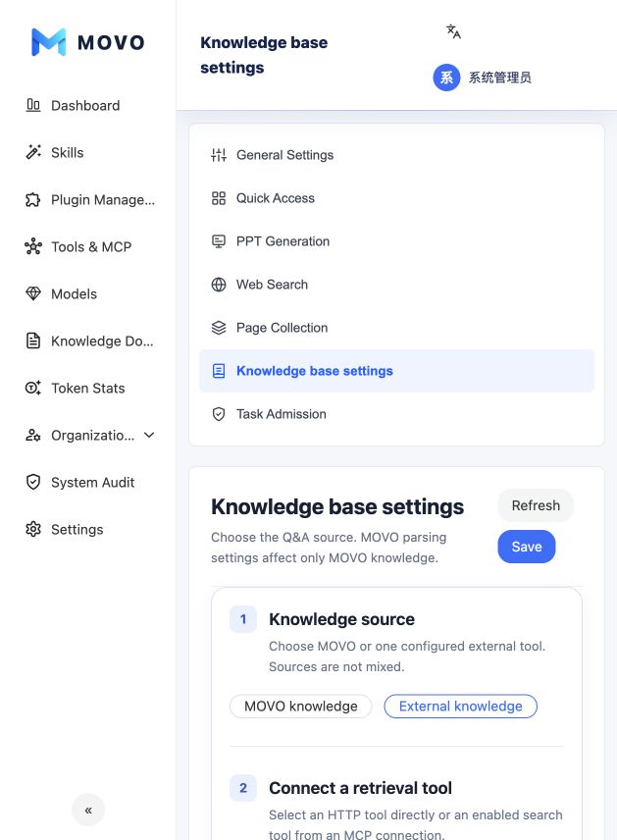Click the MOVO brand name text
The image size is (617, 840).
point(111,42)
